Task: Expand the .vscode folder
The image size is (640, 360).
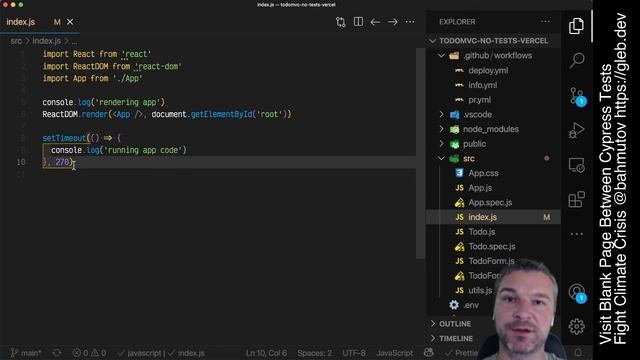Action: (493, 114)
